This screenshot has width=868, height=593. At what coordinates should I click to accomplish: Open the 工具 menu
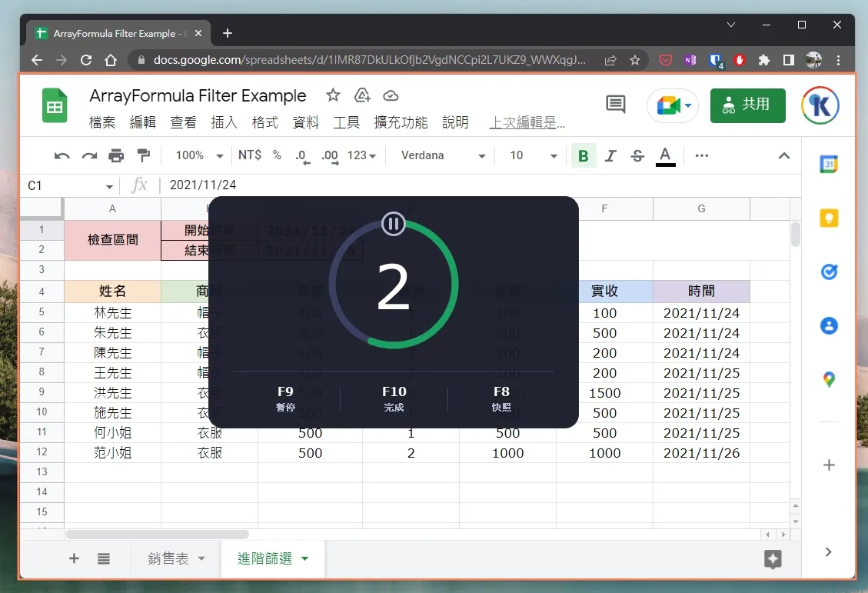point(347,122)
